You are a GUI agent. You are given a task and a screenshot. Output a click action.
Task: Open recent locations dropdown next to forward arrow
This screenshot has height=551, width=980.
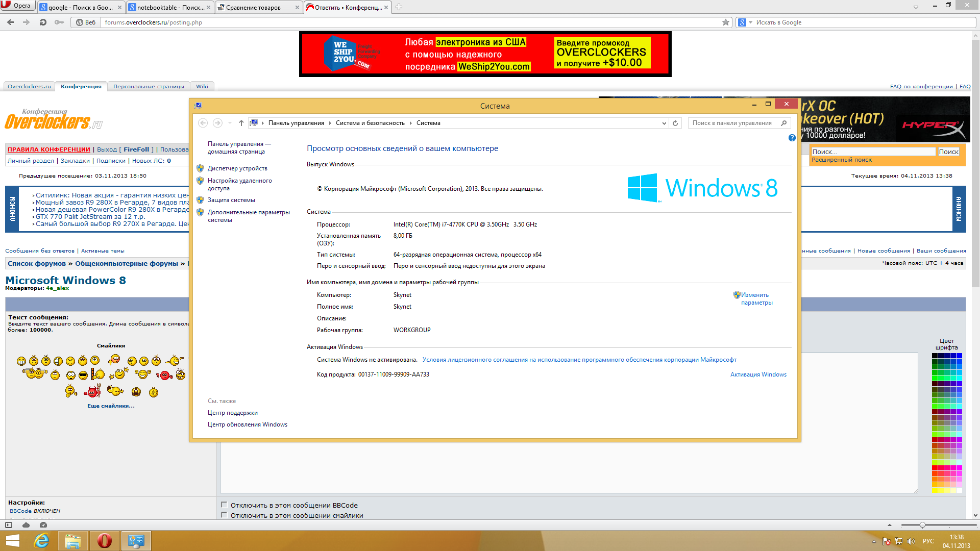click(x=230, y=123)
